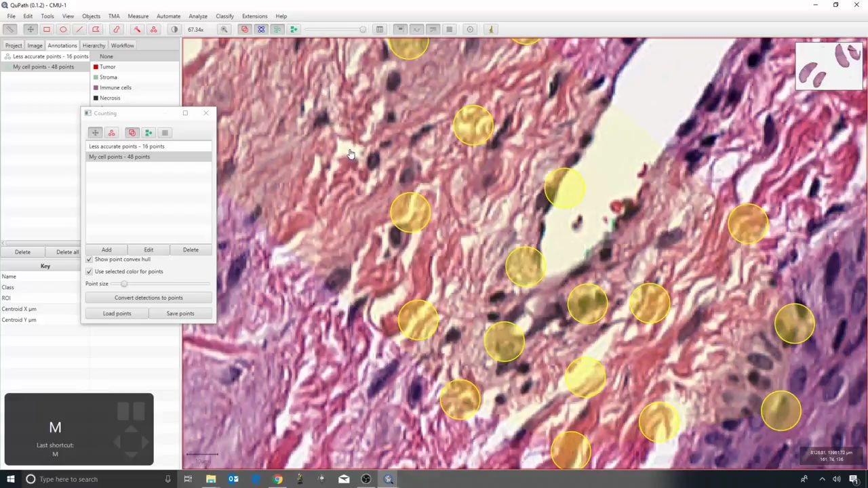Open the preferences icon in toolbar
This screenshot has width=868, height=488.
pyautogui.click(x=471, y=29)
